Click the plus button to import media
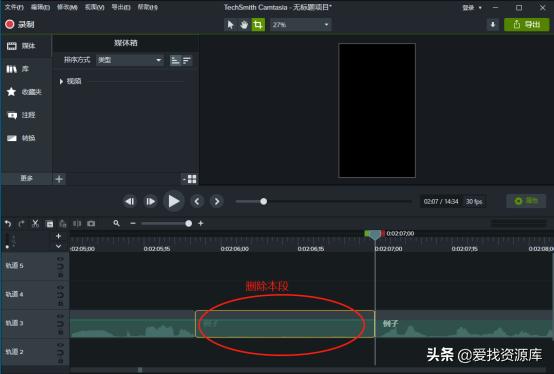 pyautogui.click(x=59, y=179)
